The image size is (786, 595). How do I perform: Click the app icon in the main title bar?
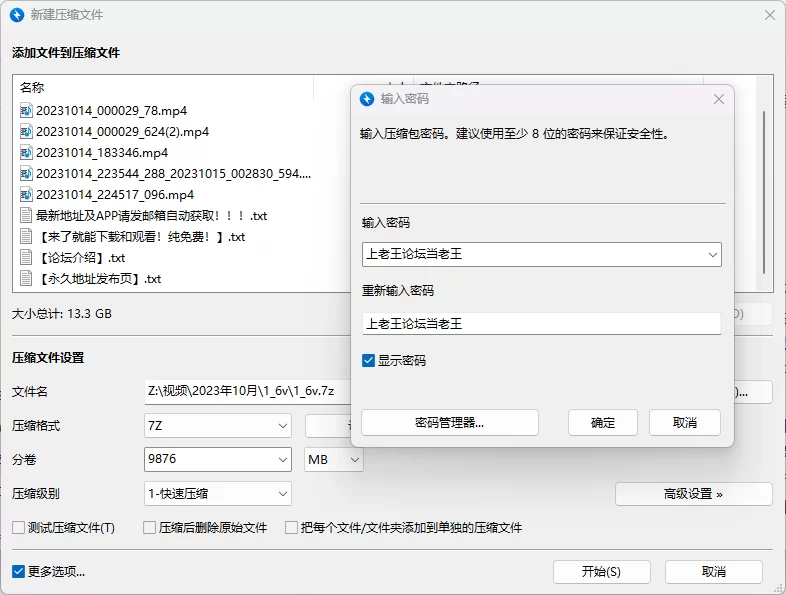16,15
